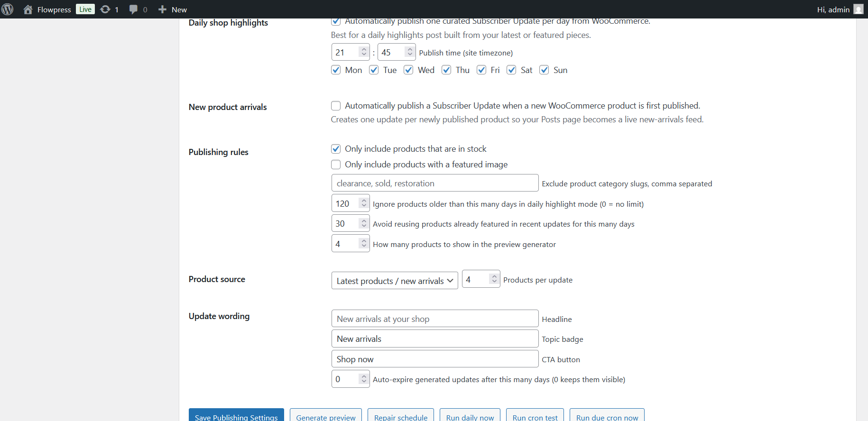The image size is (868, 421).
Task: Click the Generate preview button
Action: tap(326, 415)
